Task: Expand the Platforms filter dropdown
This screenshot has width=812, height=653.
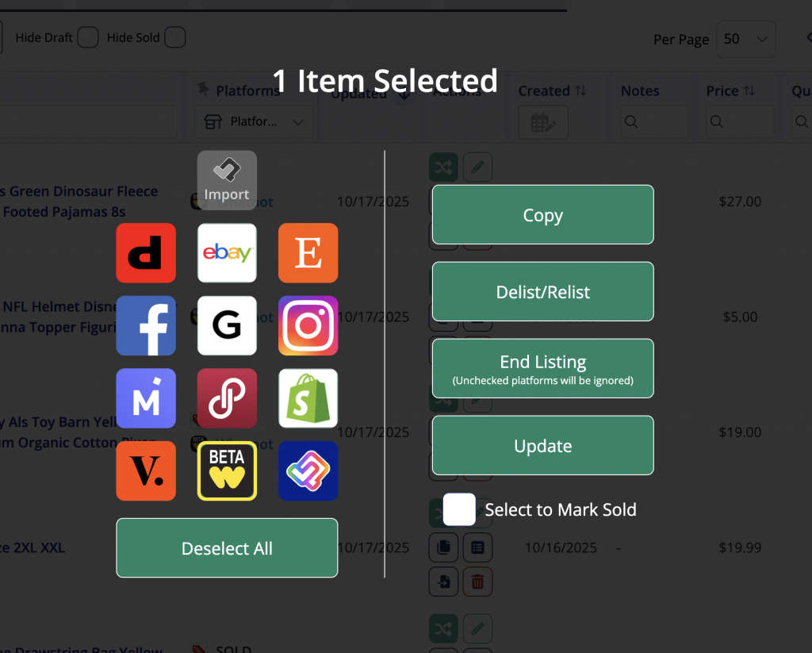Action: tap(254, 122)
